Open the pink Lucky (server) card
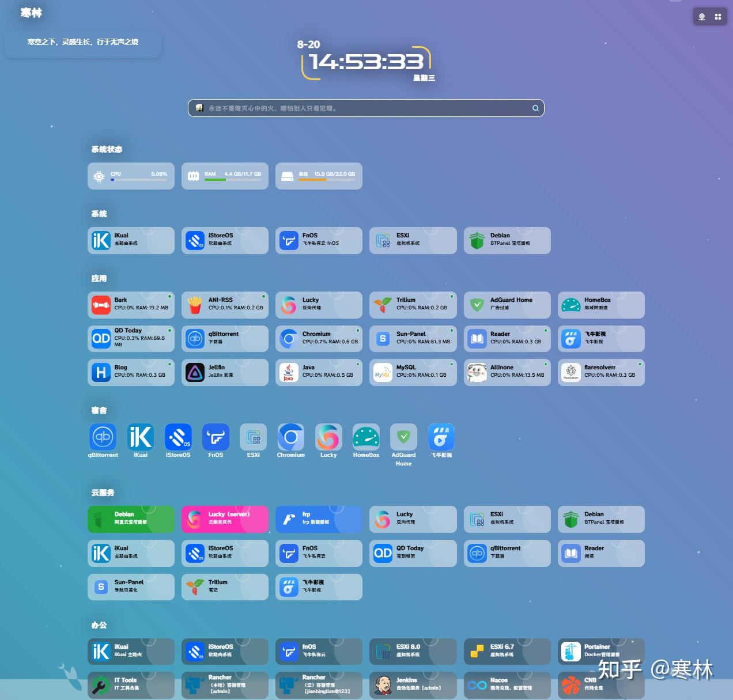Screen dimensions: 733x700 (225, 519)
